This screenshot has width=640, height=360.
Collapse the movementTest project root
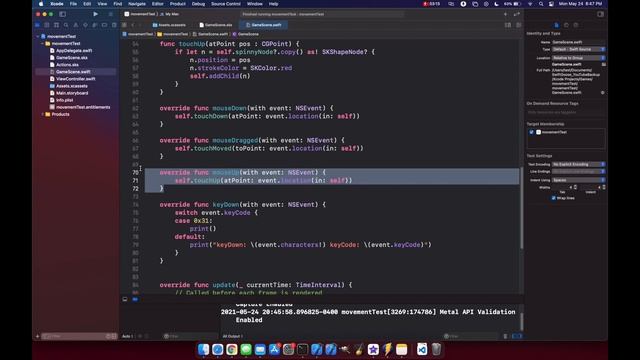point(38,36)
